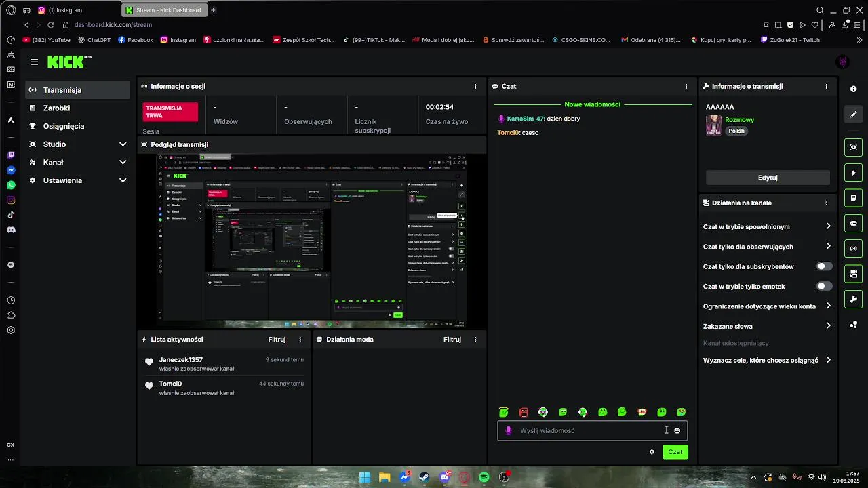The image size is (868, 488).
Task: Expand the Ustawienia sidebar section
Action: point(78,180)
